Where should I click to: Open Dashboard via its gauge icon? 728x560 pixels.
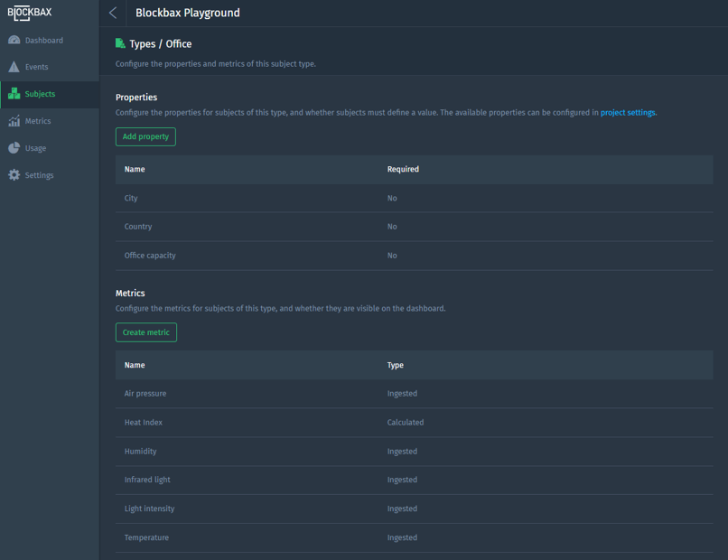pyautogui.click(x=14, y=41)
